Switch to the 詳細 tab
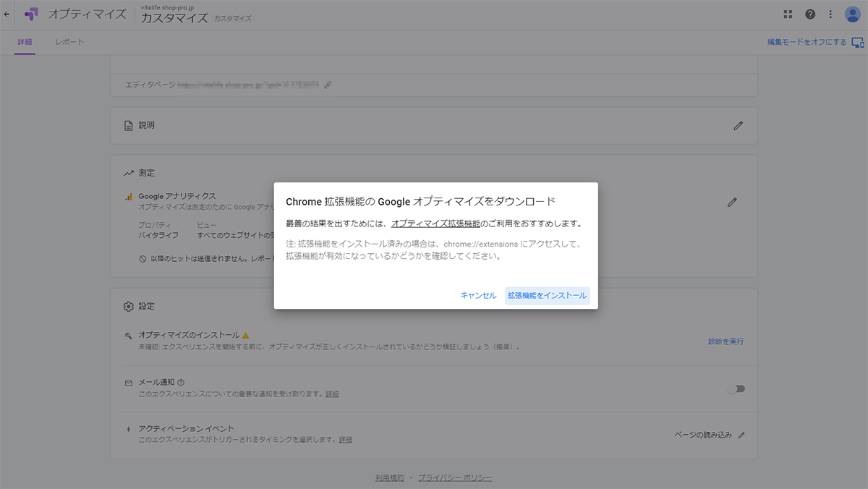The image size is (868, 489). coord(25,42)
